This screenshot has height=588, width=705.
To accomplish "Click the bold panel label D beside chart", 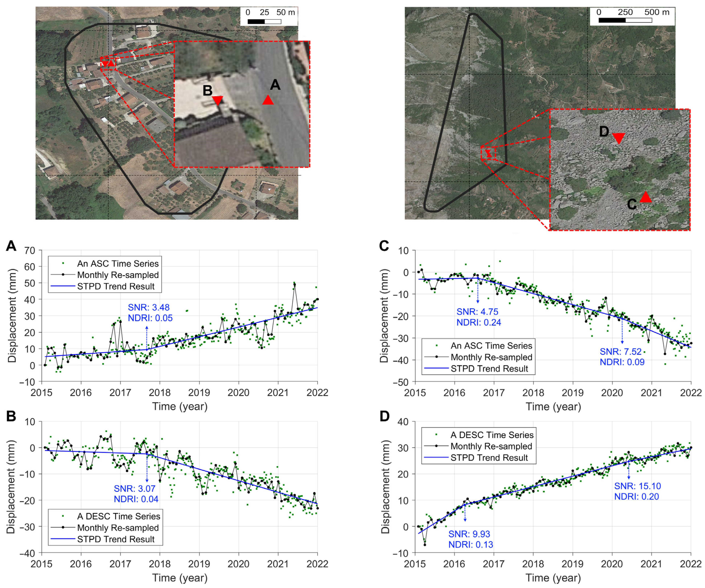I will pos(384,417).
